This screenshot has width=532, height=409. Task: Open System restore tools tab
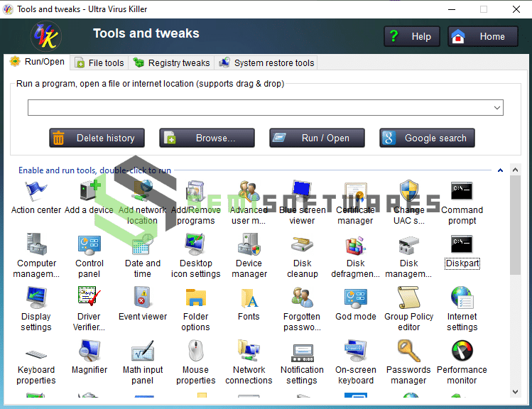point(266,62)
